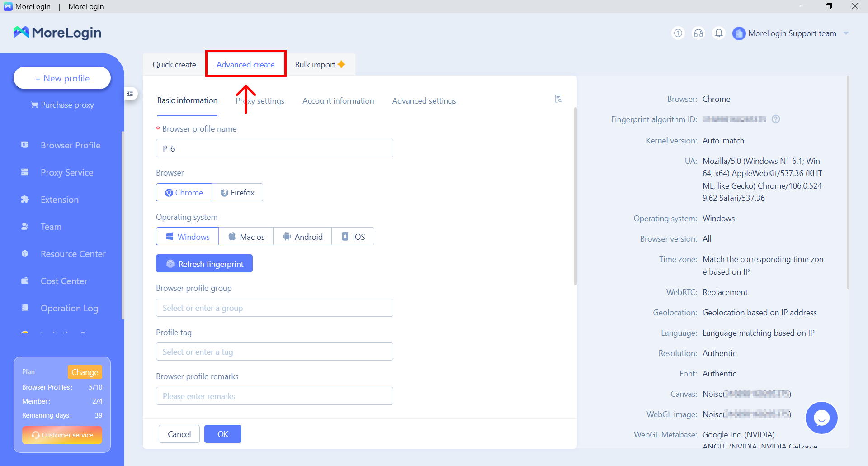Open Browser Profile menu item

[71, 145]
